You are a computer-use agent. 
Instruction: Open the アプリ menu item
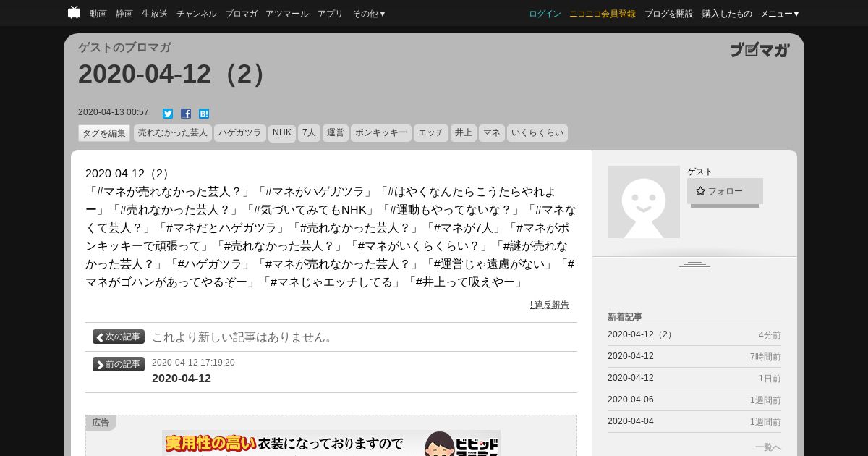(x=331, y=14)
